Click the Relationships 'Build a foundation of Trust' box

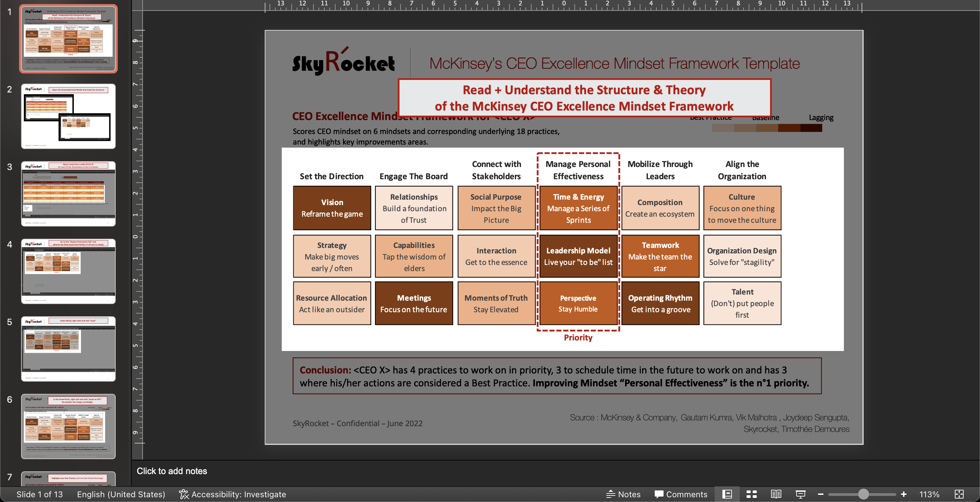tap(414, 208)
